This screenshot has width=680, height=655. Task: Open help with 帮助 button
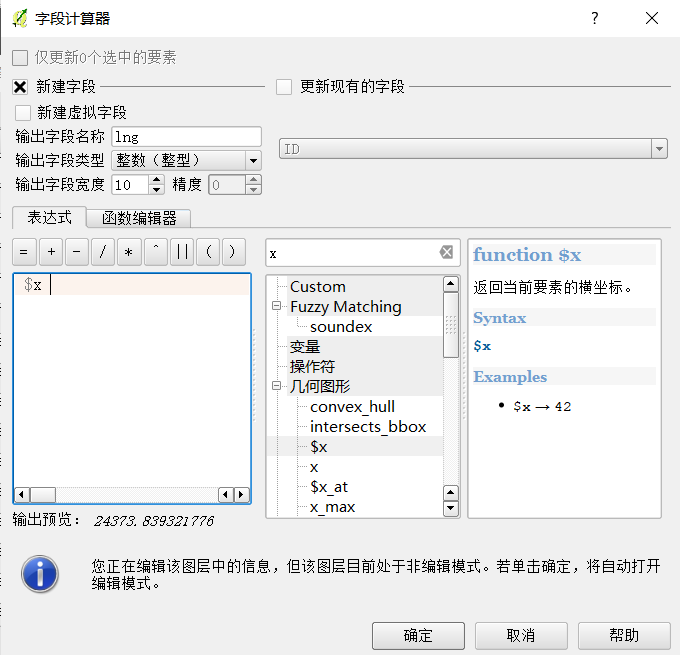coord(624,635)
